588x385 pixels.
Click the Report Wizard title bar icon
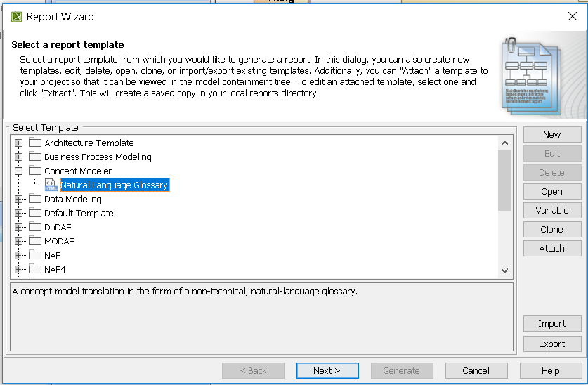click(15, 16)
